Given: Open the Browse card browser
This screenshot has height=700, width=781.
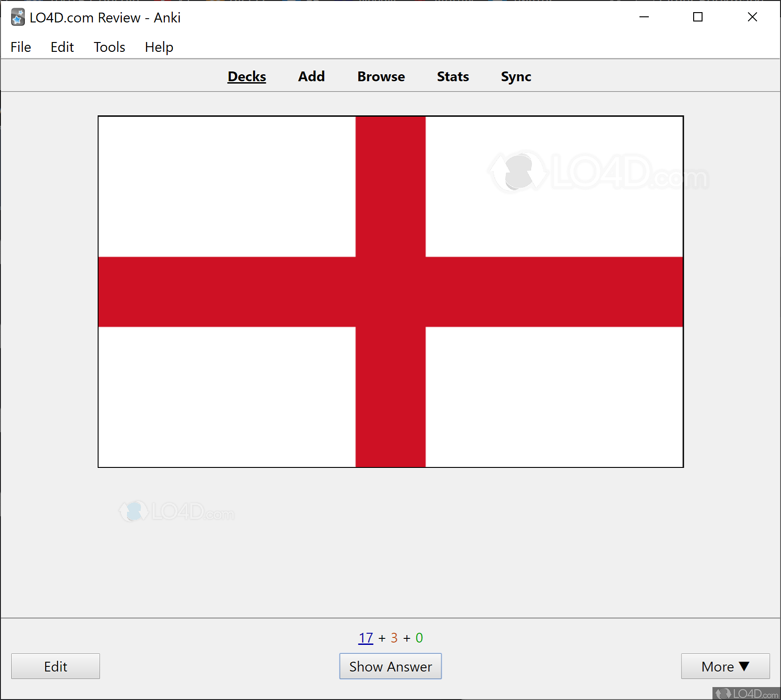Looking at the screenshot, I should coord(381,77).
